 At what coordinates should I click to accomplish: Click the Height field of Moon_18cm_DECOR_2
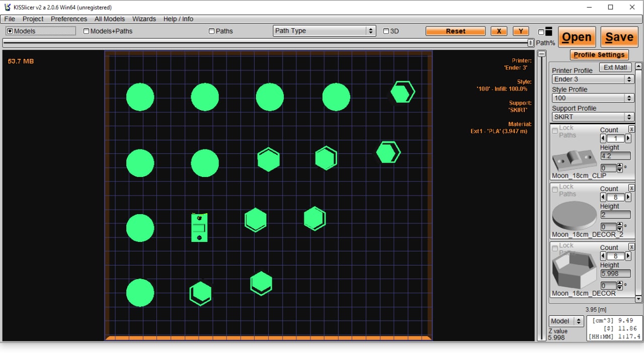(615, 215)
